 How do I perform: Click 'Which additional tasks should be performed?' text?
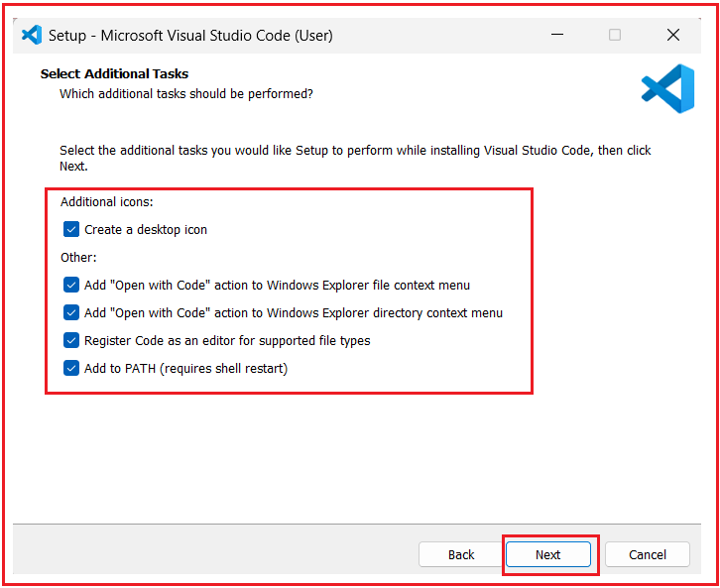point(186,94)
